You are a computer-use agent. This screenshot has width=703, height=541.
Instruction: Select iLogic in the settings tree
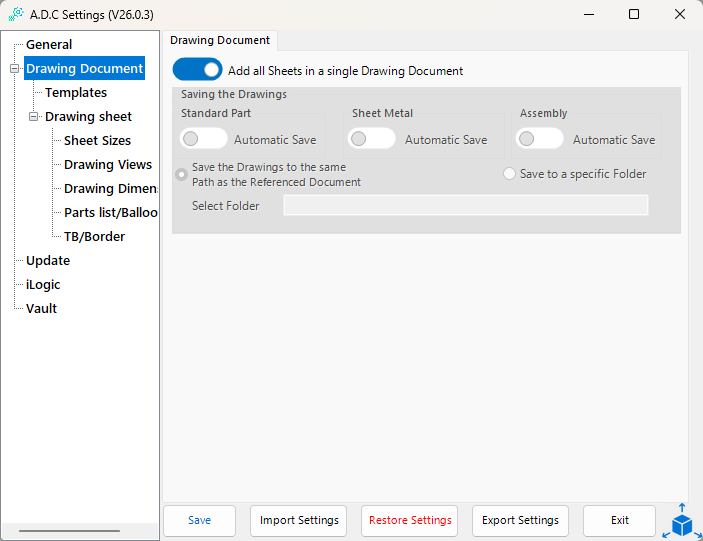click(43, 285)
